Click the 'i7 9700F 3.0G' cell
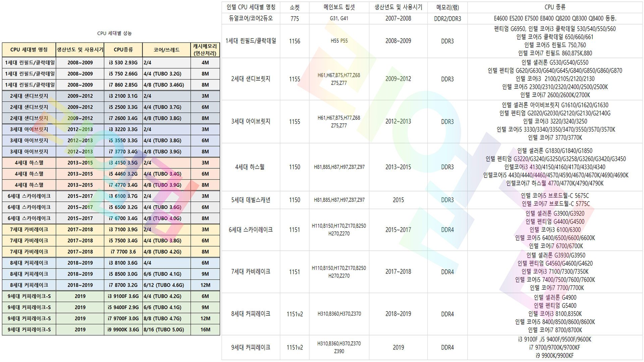644x362 pixels. (x=123, y=318)
